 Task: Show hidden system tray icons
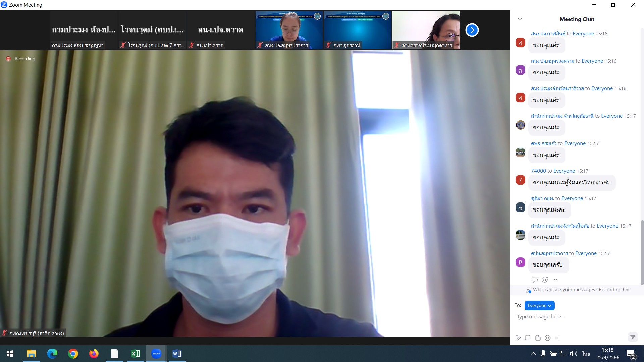pyautogui.click(x=533, y=354)
